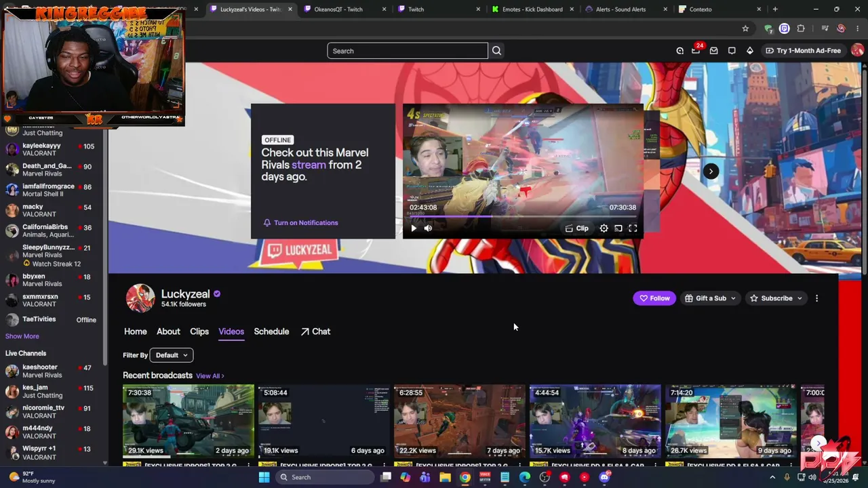868x488 pixels.
Task: Mute the featured video volume
Action: (x=428, y=228)
